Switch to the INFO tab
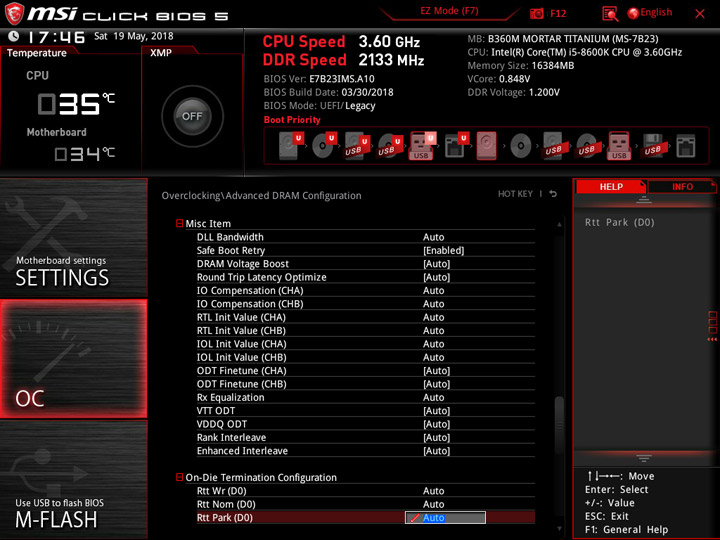The height and width of the screenshot is (540, 720). (x=682, y=187)
